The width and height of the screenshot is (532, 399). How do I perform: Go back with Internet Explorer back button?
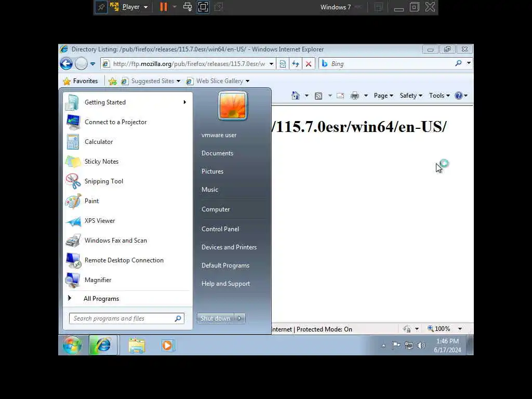pos(66,63)
